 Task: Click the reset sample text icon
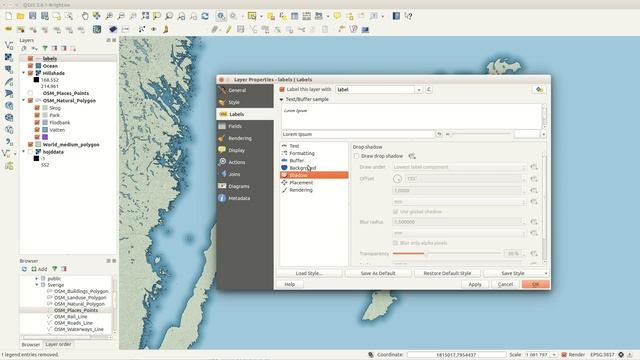439,134
